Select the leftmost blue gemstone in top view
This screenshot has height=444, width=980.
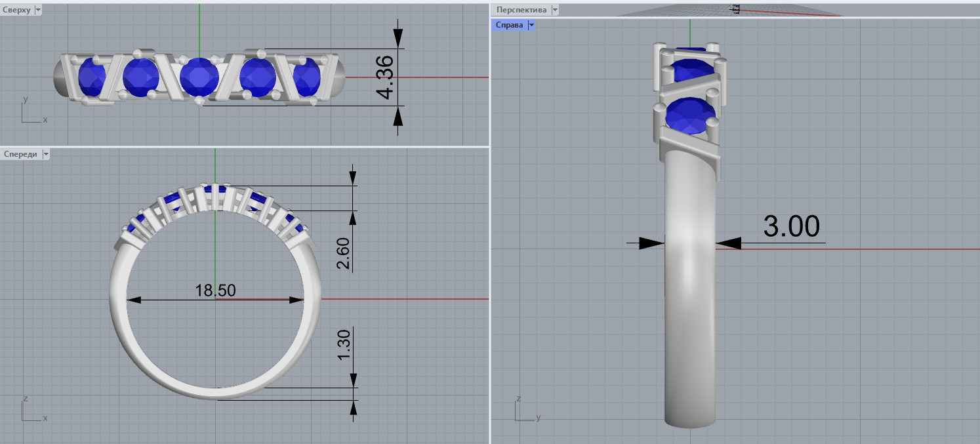pyautogui.click(x=92, y=77)
